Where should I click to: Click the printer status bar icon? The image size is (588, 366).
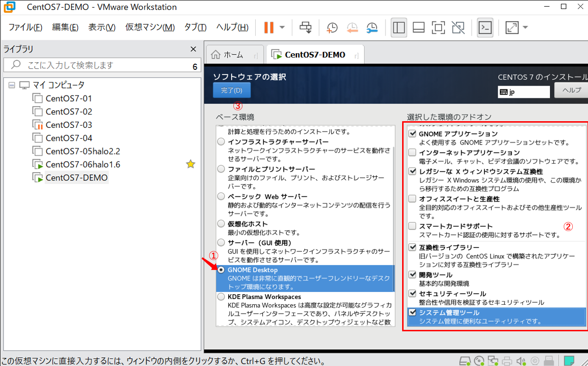[x=507, y=360]
